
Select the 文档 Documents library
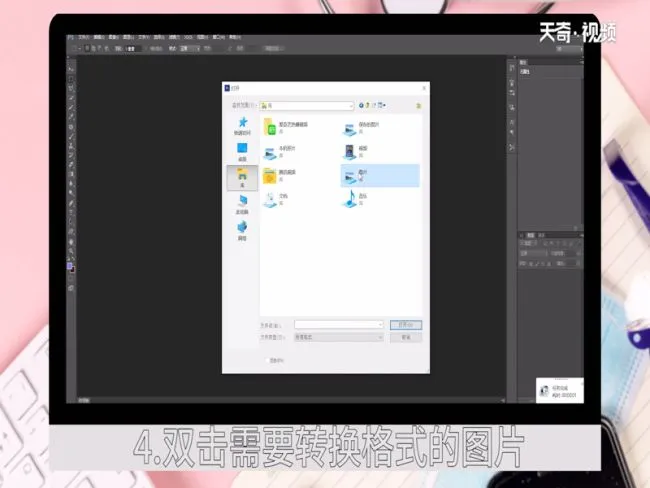[x=276, y=199]
